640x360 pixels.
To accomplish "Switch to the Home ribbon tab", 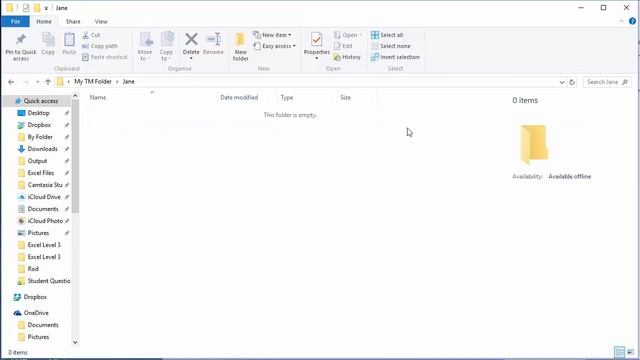I will [44, 21].
